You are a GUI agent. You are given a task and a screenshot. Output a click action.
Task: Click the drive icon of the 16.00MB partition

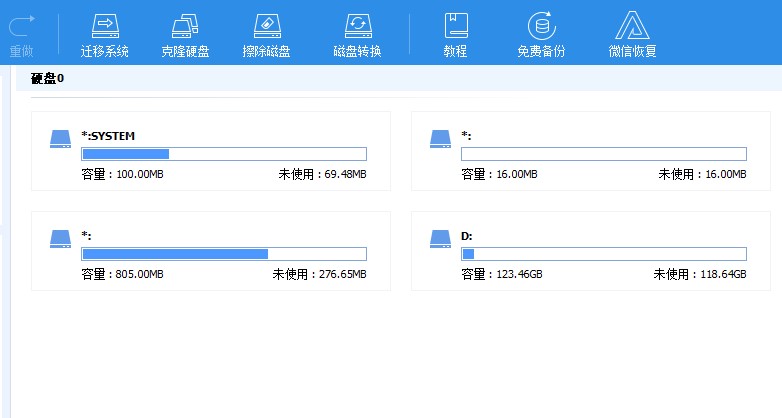click(440, 139)
